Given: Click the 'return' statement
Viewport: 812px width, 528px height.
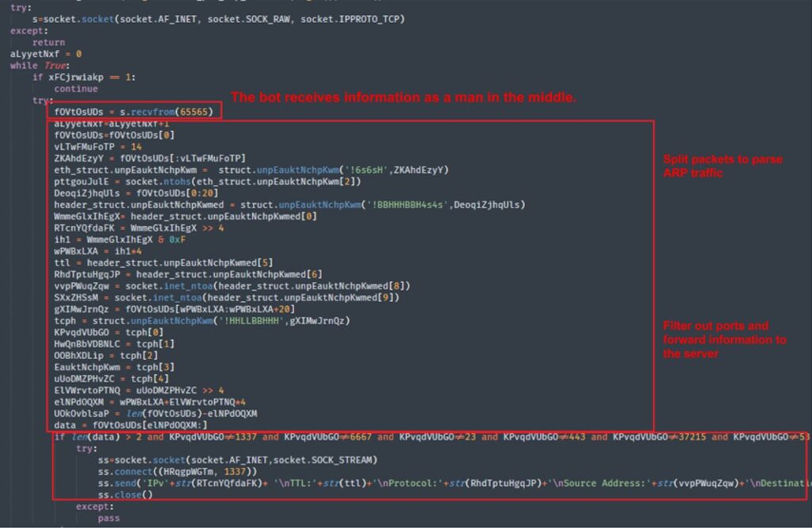Looking at the screenshot, I should pyautogui.click(x=48, y=43).
